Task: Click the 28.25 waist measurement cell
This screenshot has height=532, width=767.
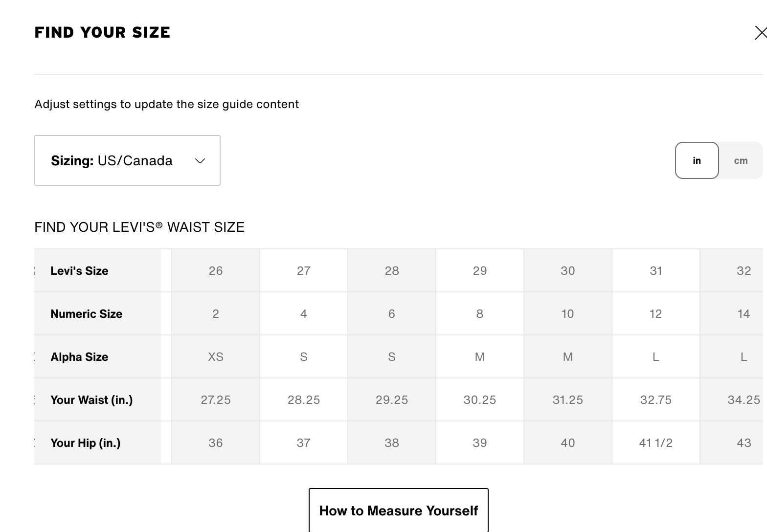Action: 304,400
